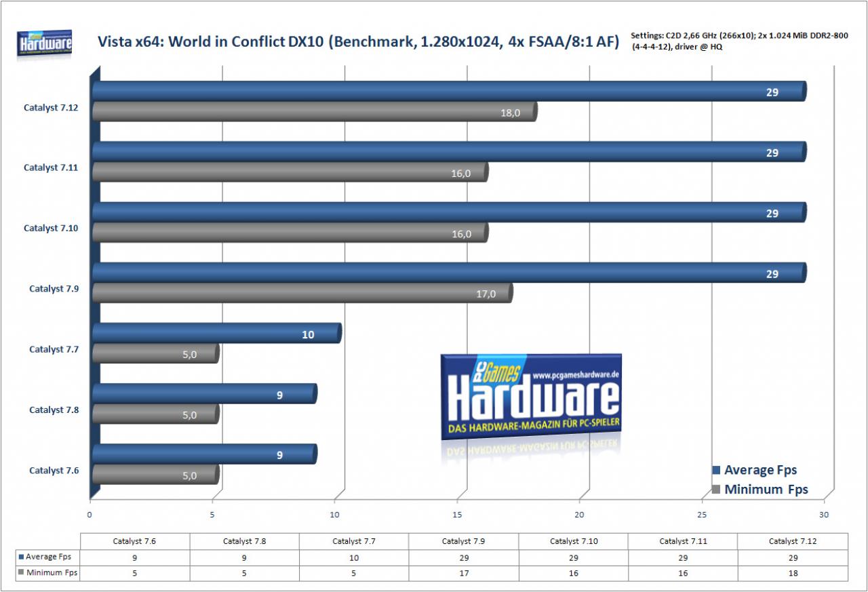The width and height of the screenshot is (868, 592).
Task: Click the blue Average Fps bar for Catalyst 7.6
Action: click(204, 454)
